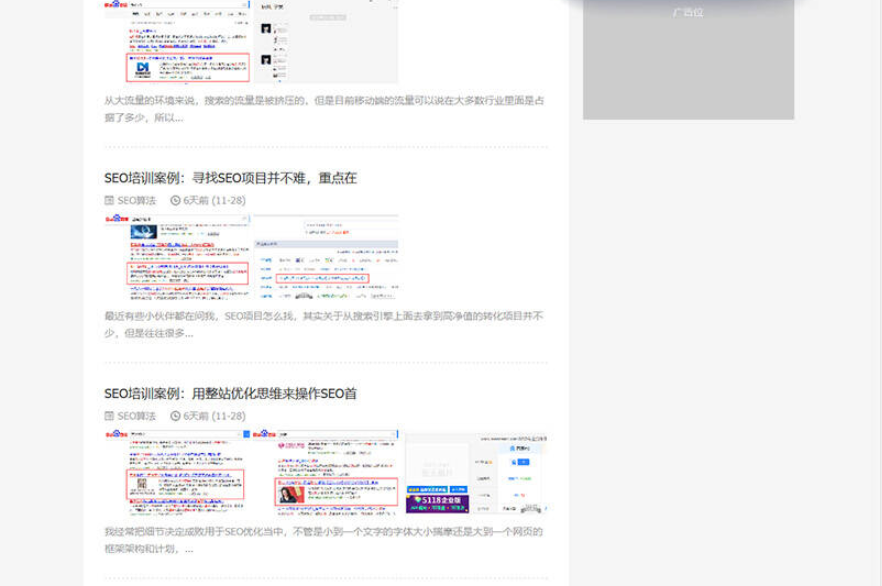Click the 广告位 ad banner in the sidebar

click(x=688, y=60)
